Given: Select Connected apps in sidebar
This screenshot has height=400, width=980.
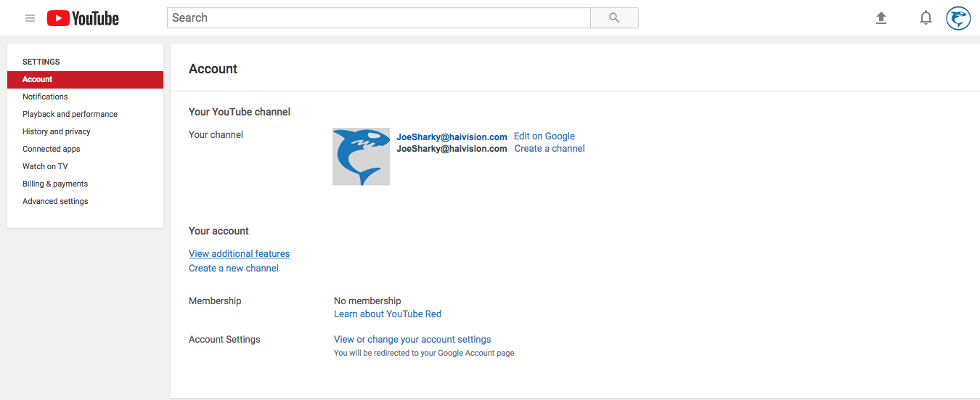Looking at the screenshot, I should [x=52, y=149].
